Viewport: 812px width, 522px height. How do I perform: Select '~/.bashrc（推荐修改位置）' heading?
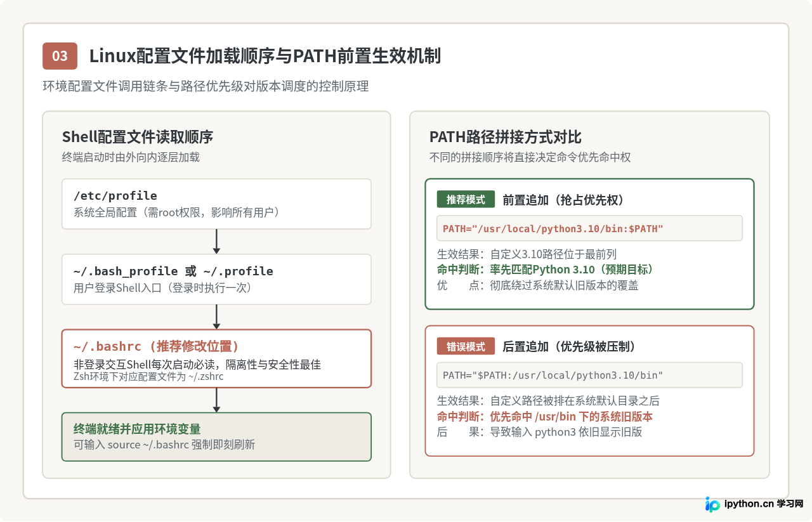point(156,346)
